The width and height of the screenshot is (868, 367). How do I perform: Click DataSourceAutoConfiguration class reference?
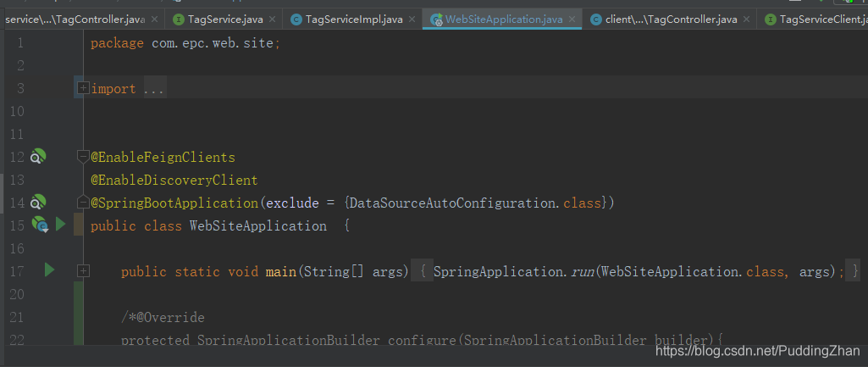click(x=454, y=203)
